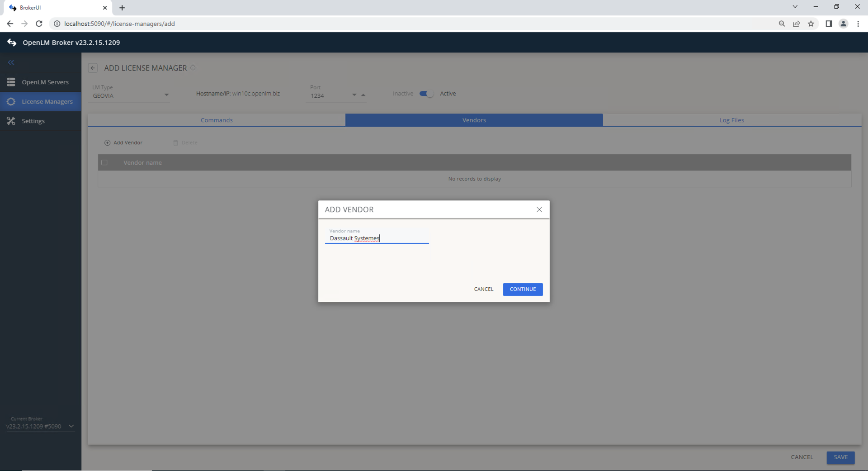Switch to the Commands tab

tap(217, 120)
